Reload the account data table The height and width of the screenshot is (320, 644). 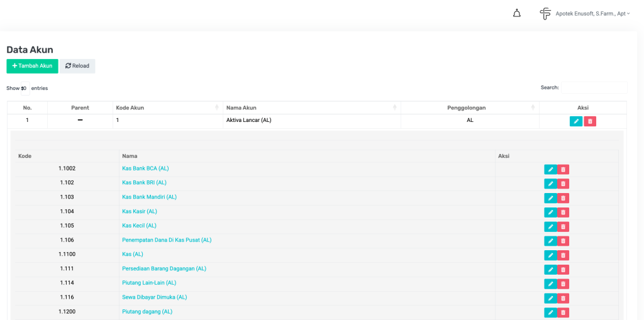[77, 66]
